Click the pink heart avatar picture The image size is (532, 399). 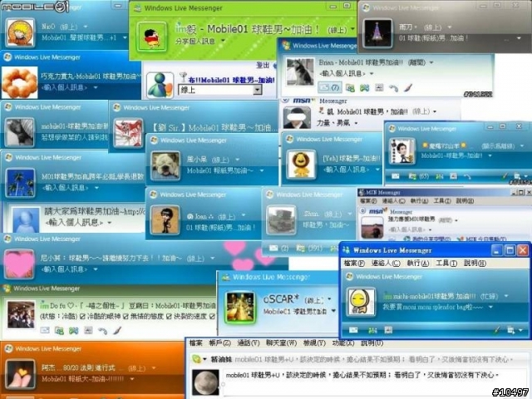(x=19, y=264)
